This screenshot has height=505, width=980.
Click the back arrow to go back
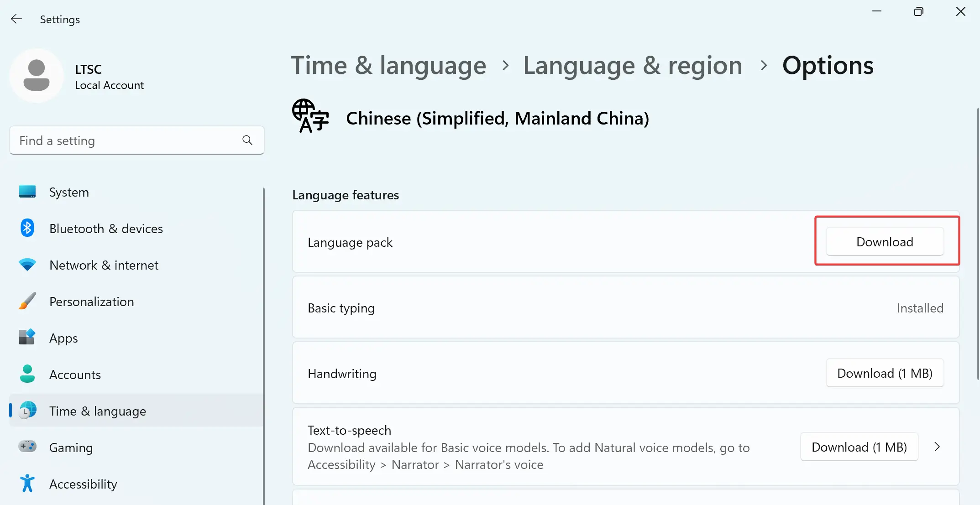(16, 19)
